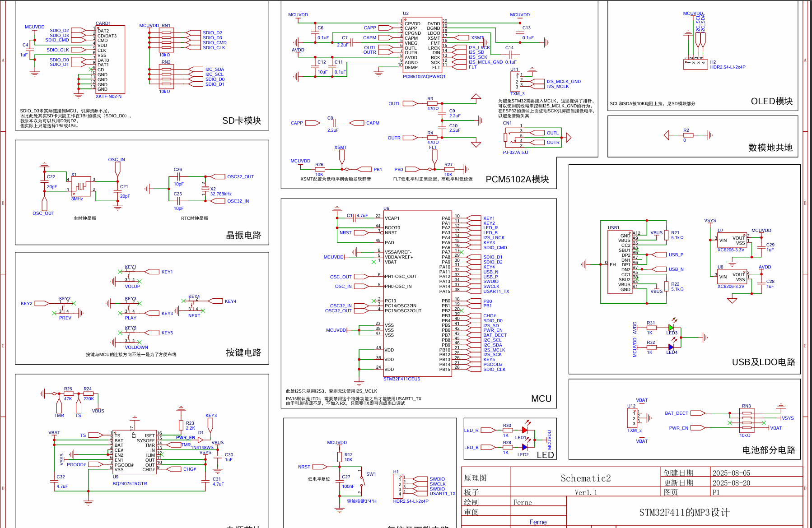Select the RN2 resistor network
This screenshot has width=812, height=528.
coord(166,77)
